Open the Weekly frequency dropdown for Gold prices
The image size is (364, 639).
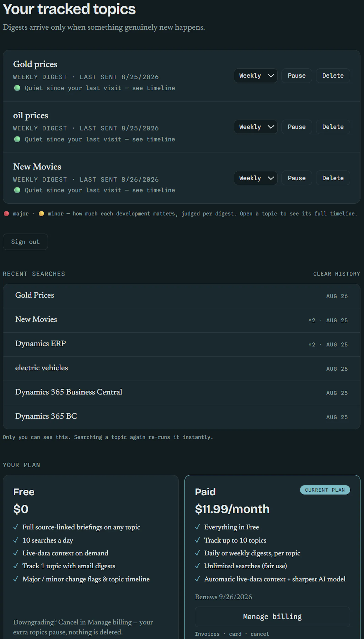point(255,76)
